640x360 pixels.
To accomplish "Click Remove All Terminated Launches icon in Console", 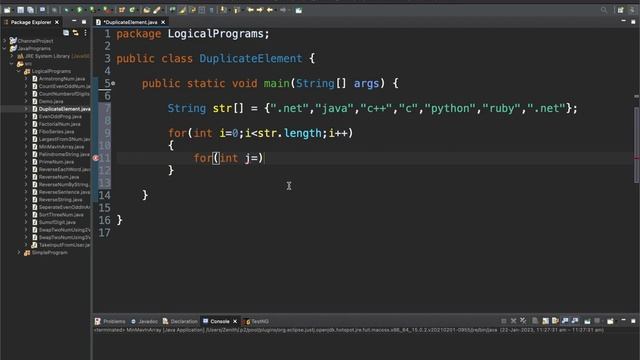I will click(x=523, y=321).
